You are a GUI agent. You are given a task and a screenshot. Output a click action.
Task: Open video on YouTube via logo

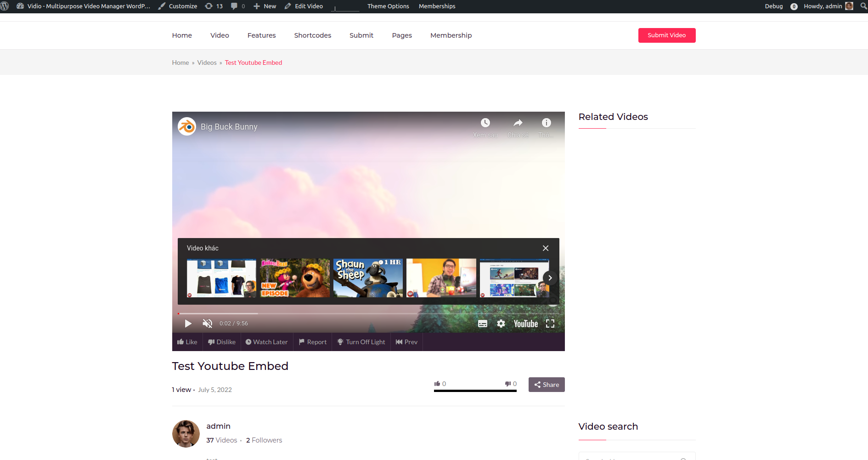tap(525, 324)
